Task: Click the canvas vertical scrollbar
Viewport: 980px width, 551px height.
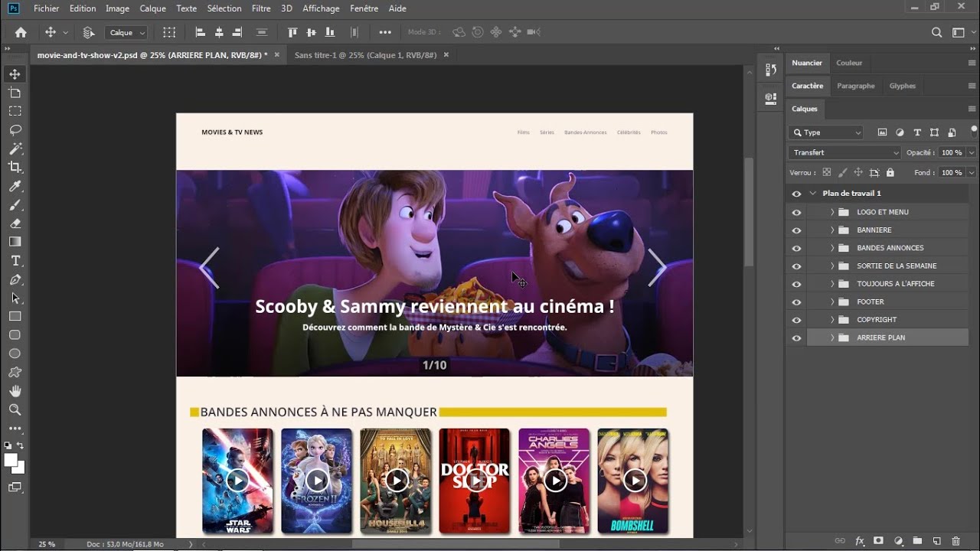Action: click(x=749, y=212)
